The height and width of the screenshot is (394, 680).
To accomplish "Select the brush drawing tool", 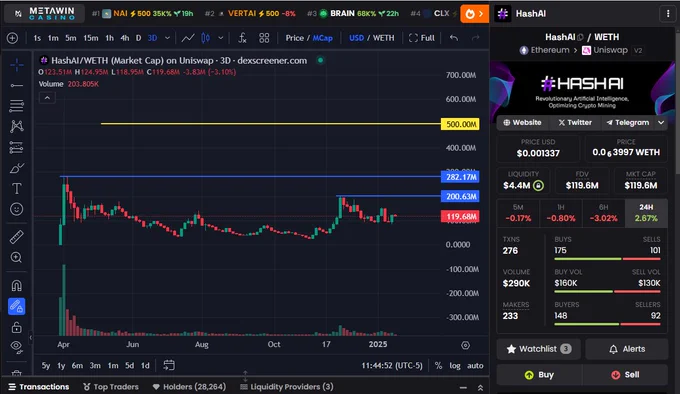I will 16,168.
